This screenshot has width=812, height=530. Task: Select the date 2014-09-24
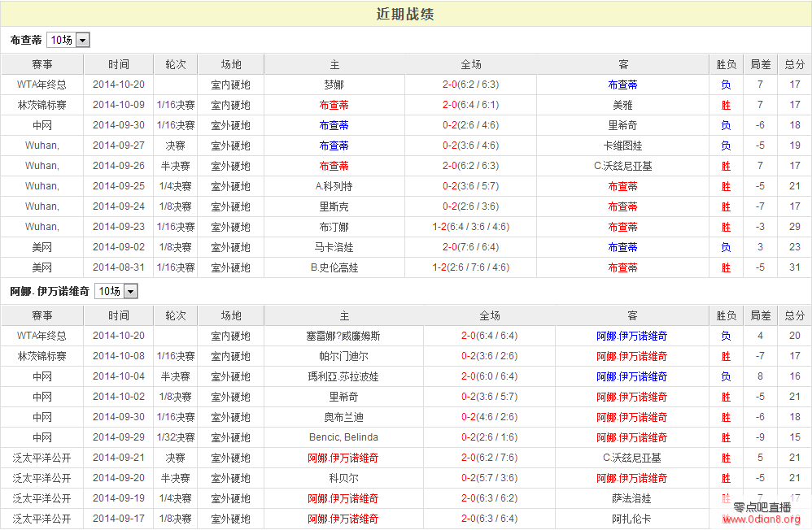point(119,206)
